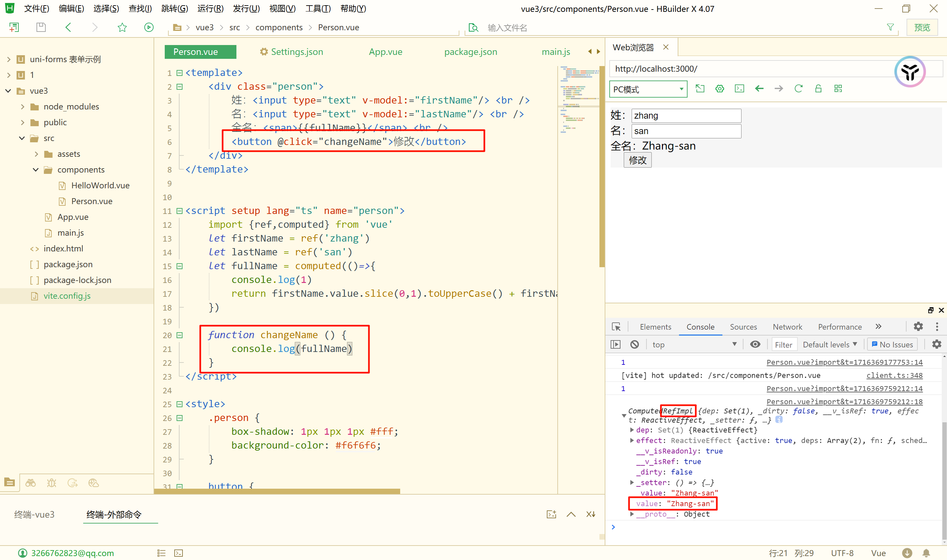
Task: Click the browser lock icon in toolbar
Action: (818, 89)
